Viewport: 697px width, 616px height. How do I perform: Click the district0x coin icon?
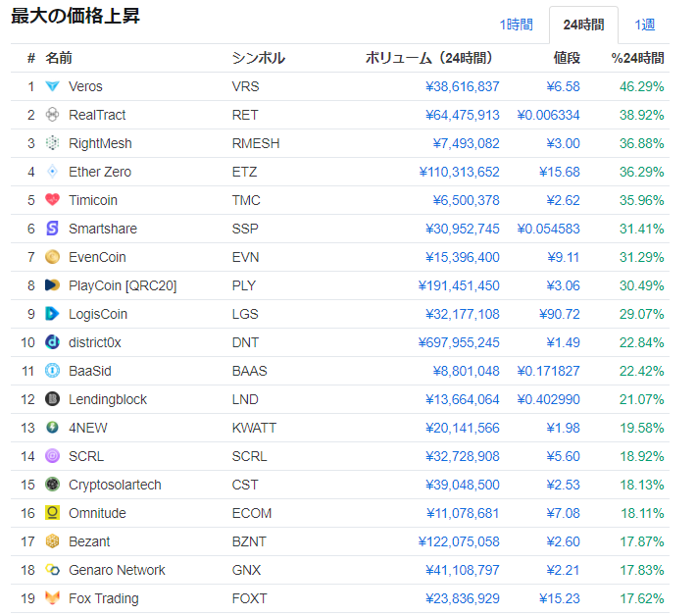[52, 342]
